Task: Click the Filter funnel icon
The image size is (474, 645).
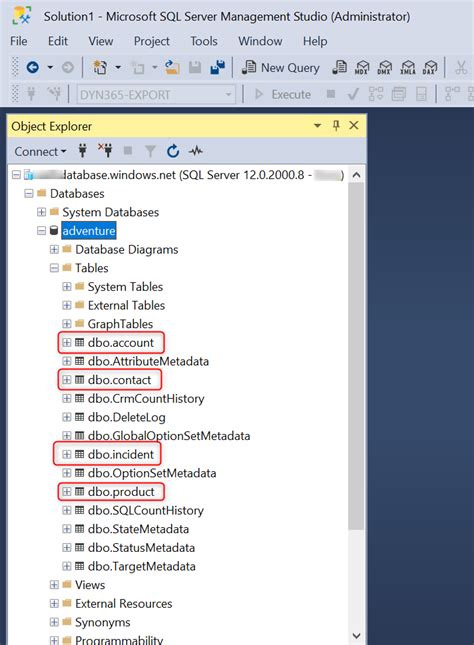Action: click(x=150, y=151)
